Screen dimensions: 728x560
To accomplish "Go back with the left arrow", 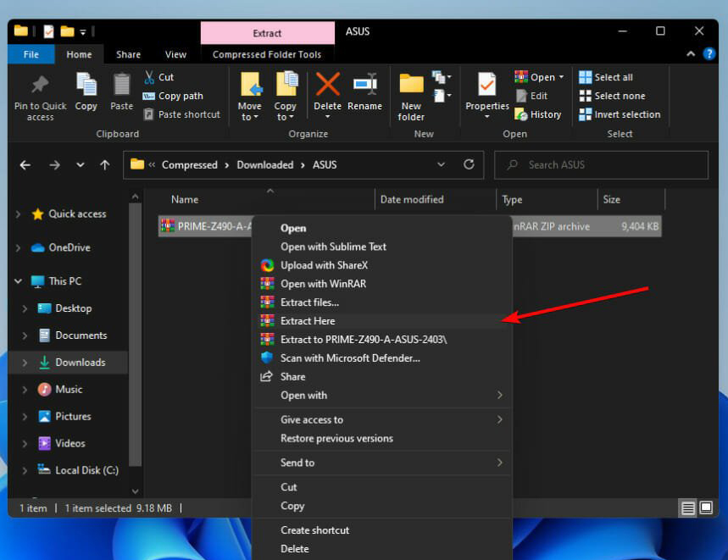I will point(25,164).
